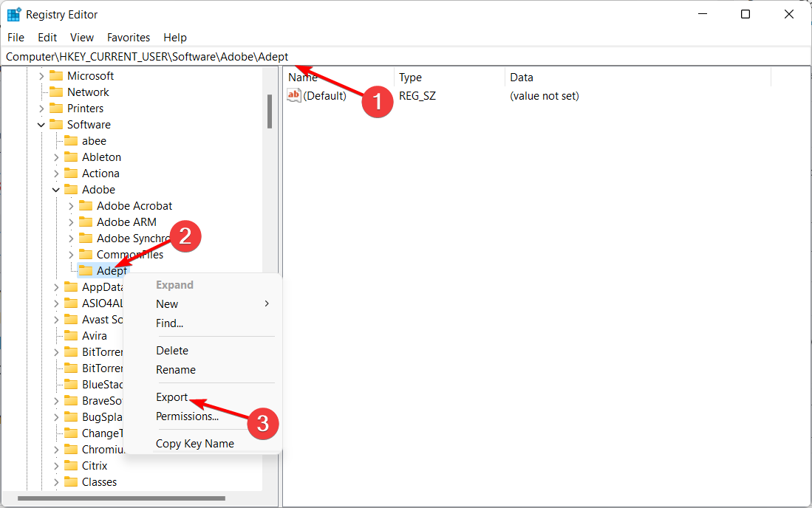
Task: Expand the Classes key
Action: click(x=56, y=482)
